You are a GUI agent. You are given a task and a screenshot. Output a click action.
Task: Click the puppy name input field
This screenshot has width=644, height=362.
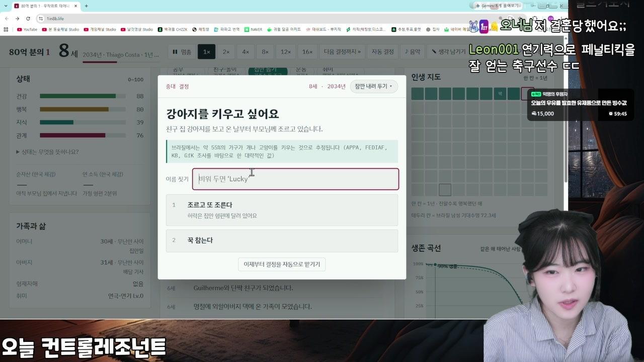point(295,179)
